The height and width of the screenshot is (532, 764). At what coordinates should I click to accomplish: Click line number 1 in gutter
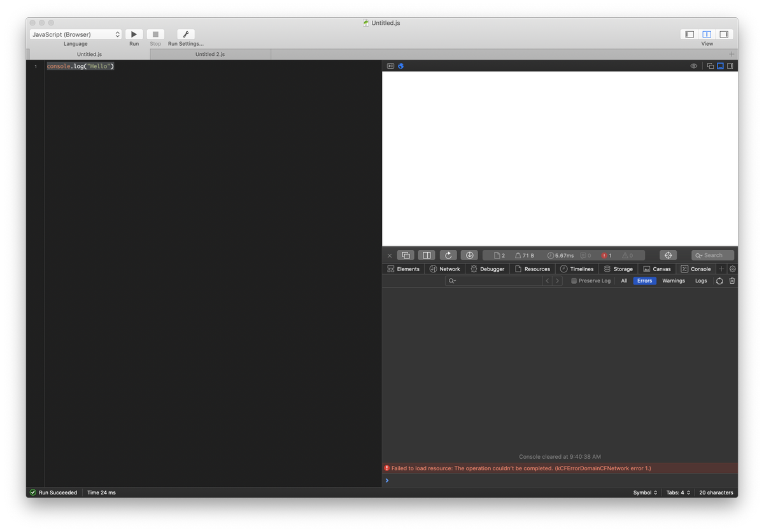coord(36,66)
